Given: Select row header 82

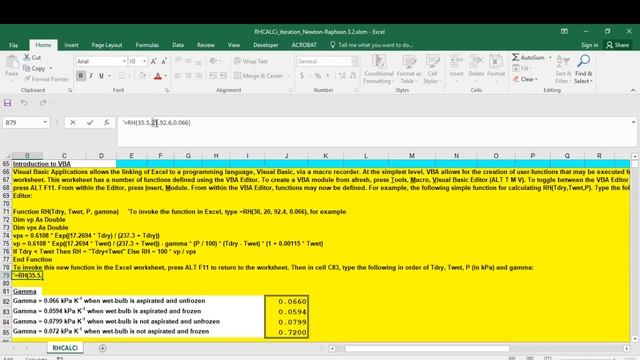Looking at the screenshot, I should click(x=6, y=301).
